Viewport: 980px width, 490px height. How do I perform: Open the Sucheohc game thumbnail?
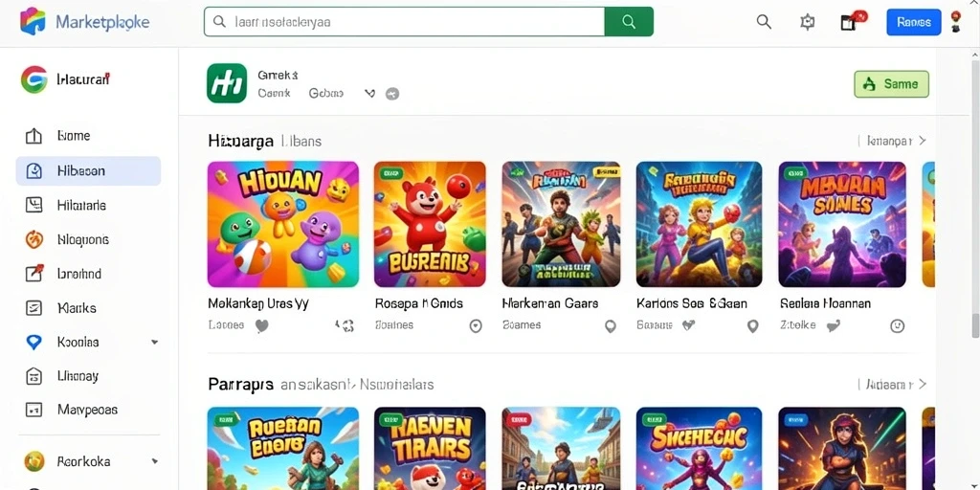click(699, 448)
